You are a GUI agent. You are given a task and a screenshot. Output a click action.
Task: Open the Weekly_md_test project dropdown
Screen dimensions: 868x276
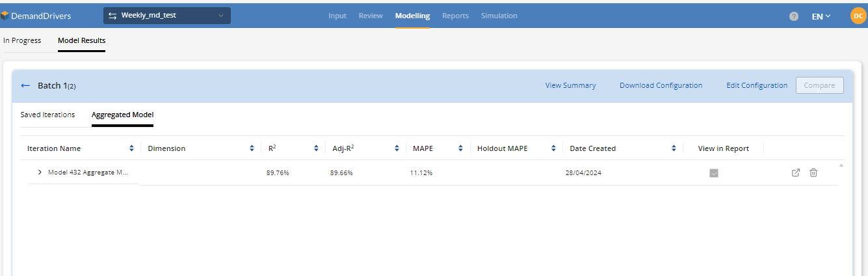tap(166, 16)
